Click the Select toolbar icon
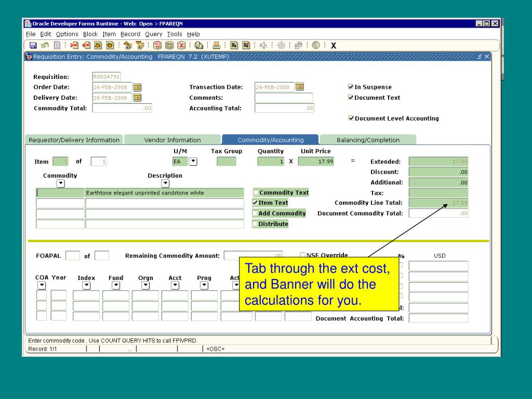Viewport: 532px width, 399px height. [57, 45]
